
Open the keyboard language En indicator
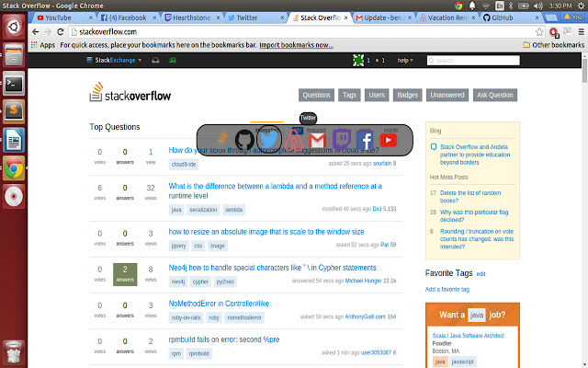[500, 6]
